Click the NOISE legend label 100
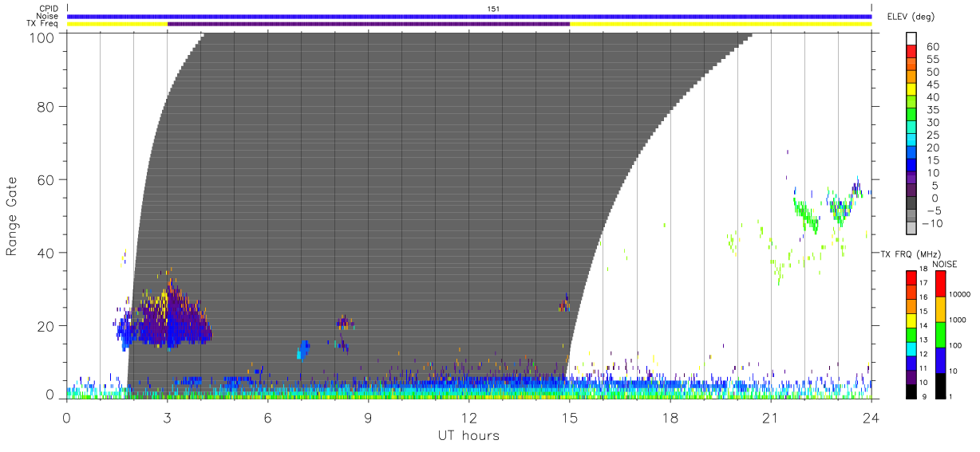 (957, 345)
